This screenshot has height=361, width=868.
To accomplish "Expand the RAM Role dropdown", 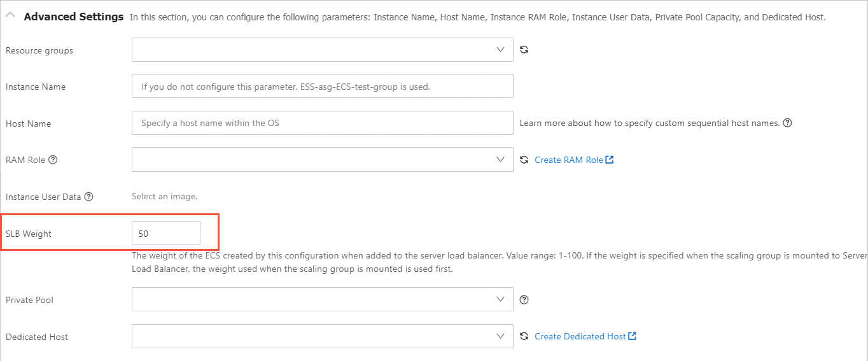I will pos(322,160).
